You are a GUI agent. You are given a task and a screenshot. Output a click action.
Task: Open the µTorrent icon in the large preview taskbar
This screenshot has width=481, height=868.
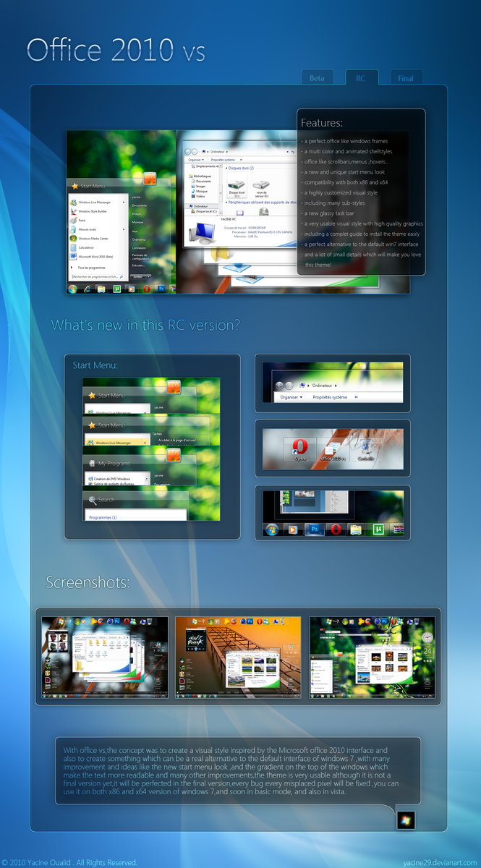point(116,289)
